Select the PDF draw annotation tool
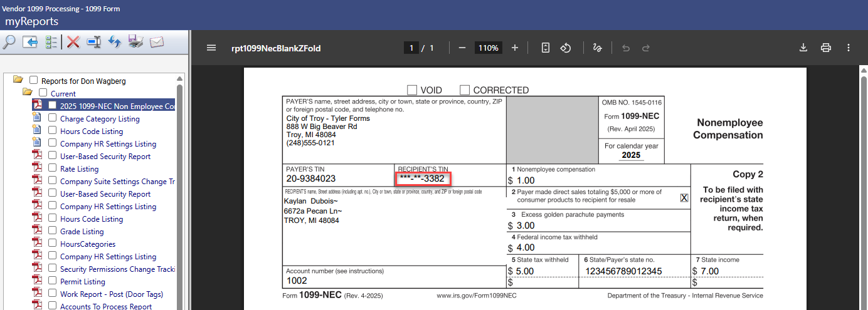868x310 pixels. (598, 48)
